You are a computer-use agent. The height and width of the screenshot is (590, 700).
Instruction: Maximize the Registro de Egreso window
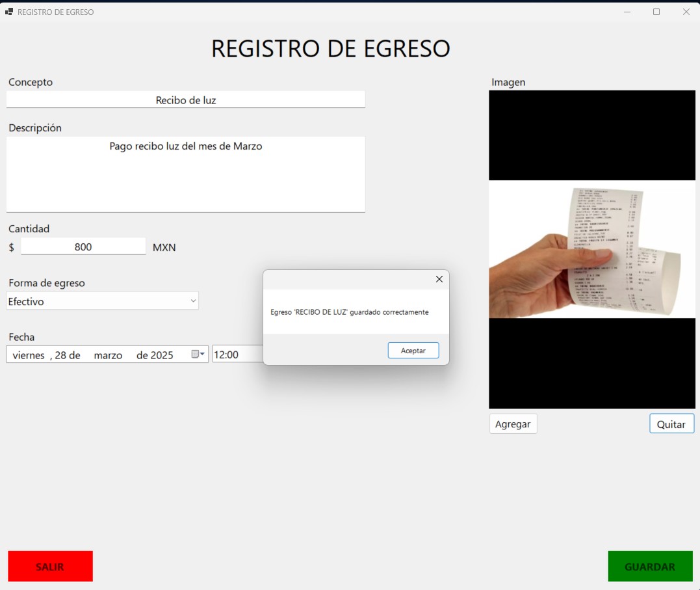pos(656,12)
